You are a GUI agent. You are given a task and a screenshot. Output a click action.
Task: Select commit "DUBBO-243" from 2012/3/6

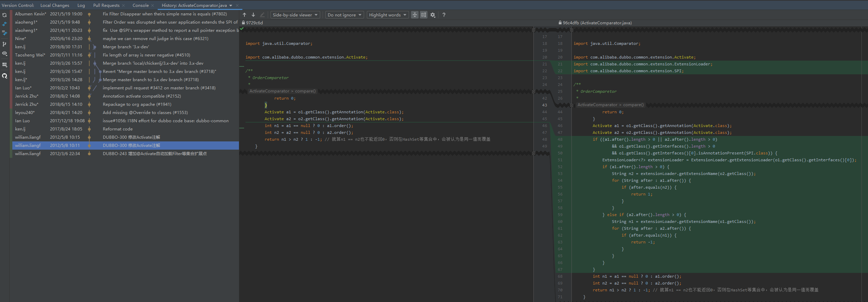tap(125, 154)
